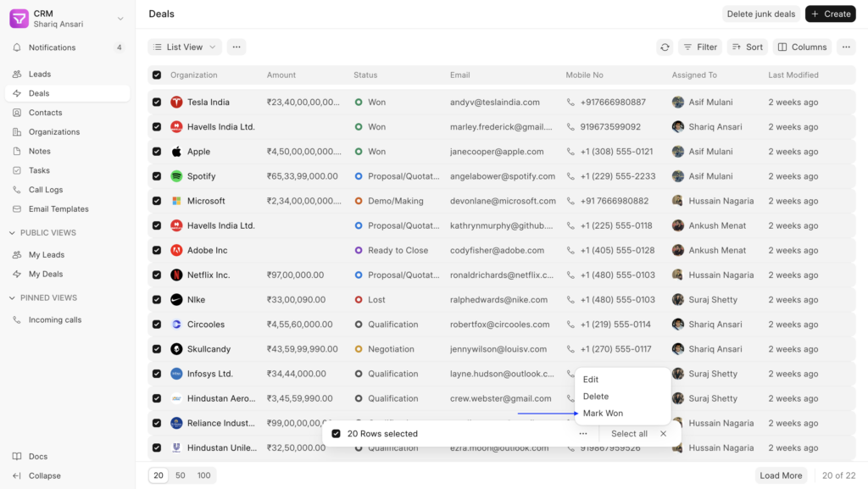Viewport: 868px width, 489px height.
Task: Open the Docs link in sidebar
Action: (x=38, y=457)
